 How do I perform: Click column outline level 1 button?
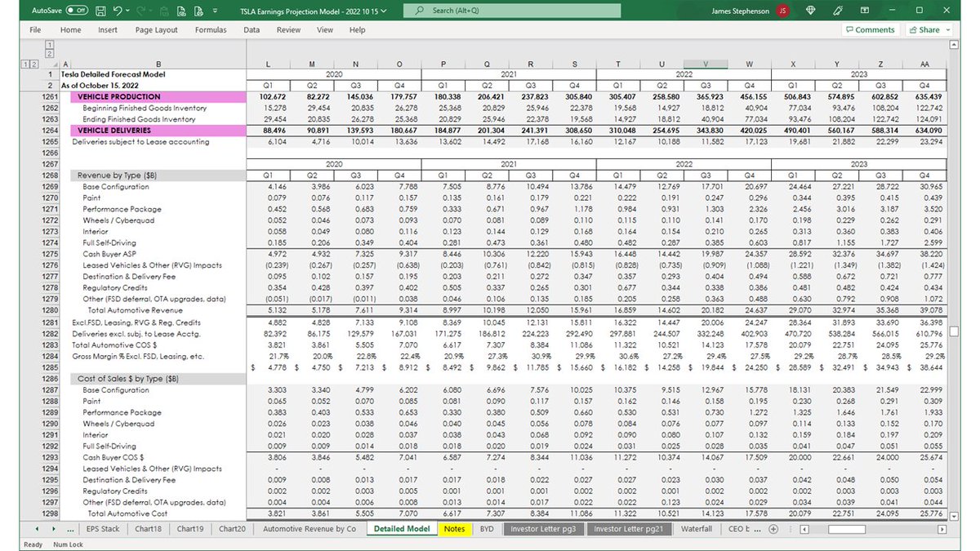[50, 44]
